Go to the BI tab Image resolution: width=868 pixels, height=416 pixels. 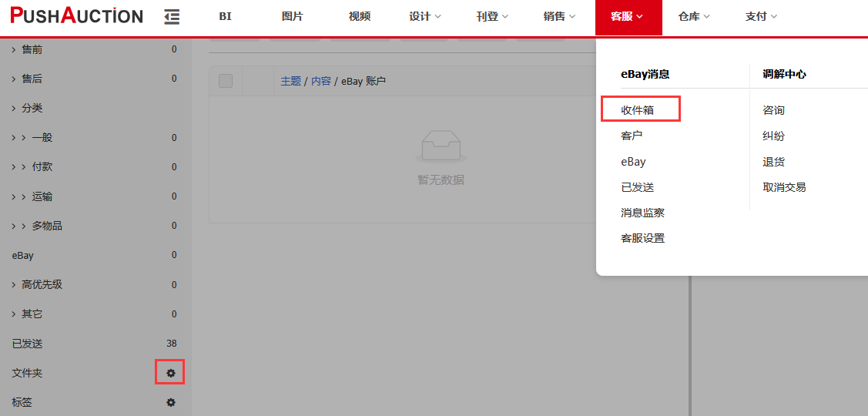pyautogui.click(x=225, y=17)
